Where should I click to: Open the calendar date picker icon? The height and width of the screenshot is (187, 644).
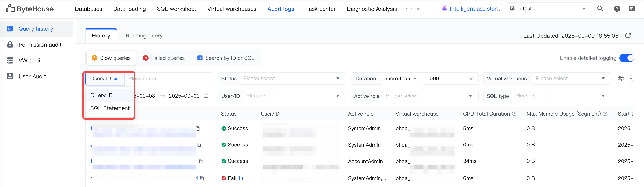(206, 96)
